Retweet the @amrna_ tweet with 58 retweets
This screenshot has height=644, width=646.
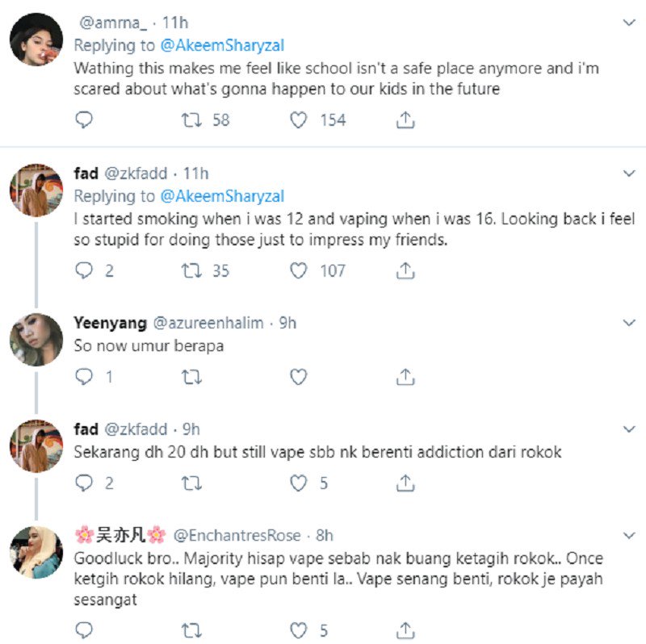191,120
